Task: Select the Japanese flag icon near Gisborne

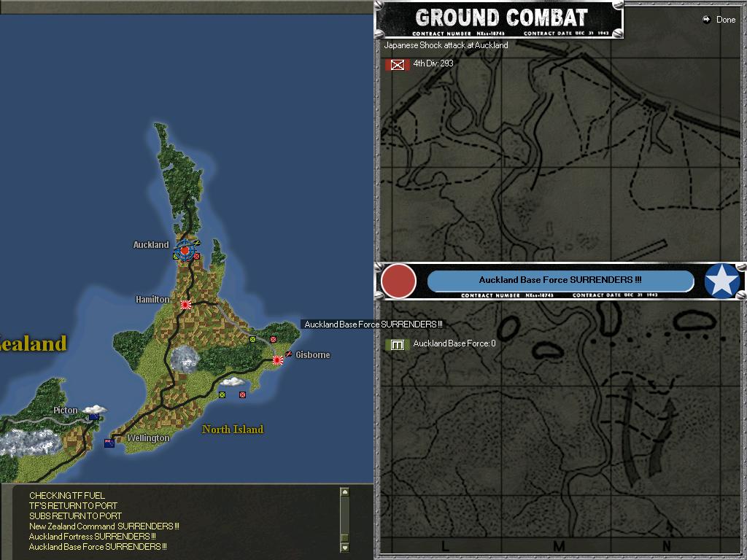Action: 277,359
